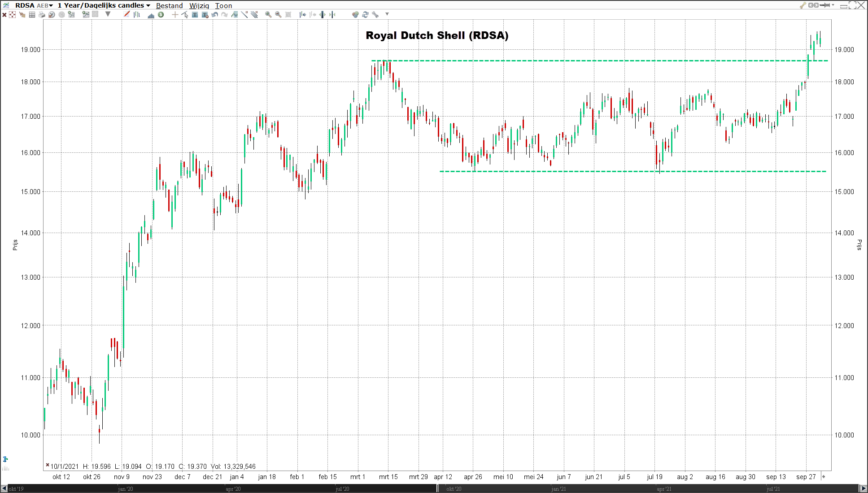Open the small dropdown arrow beside pushpin

833,5
